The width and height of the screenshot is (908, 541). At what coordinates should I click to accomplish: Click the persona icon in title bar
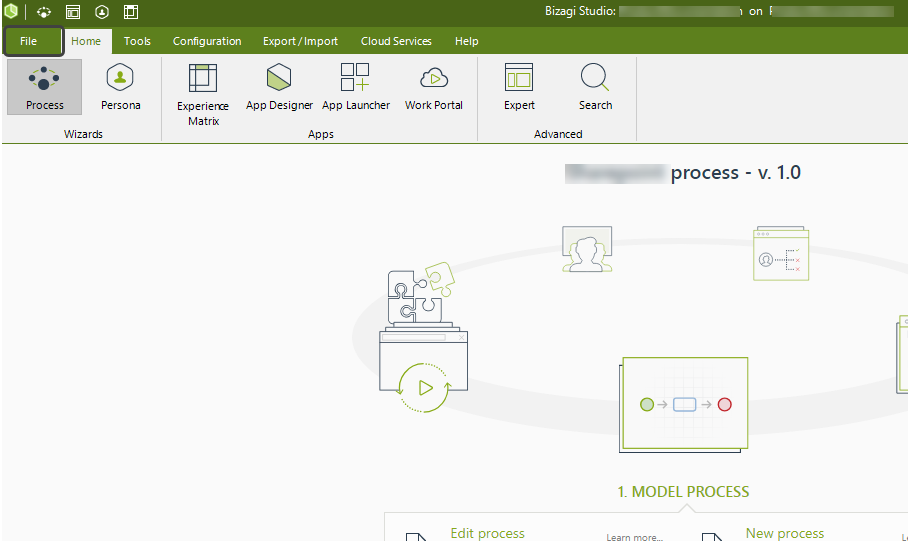(x=102, y=12)
